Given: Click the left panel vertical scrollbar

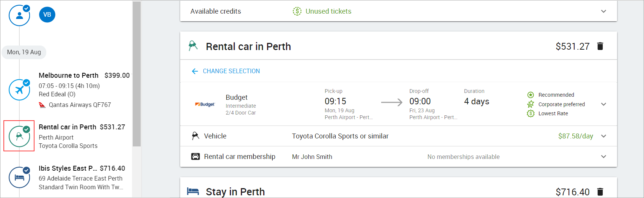Looking at the screenshot, I should click(137, 74).
